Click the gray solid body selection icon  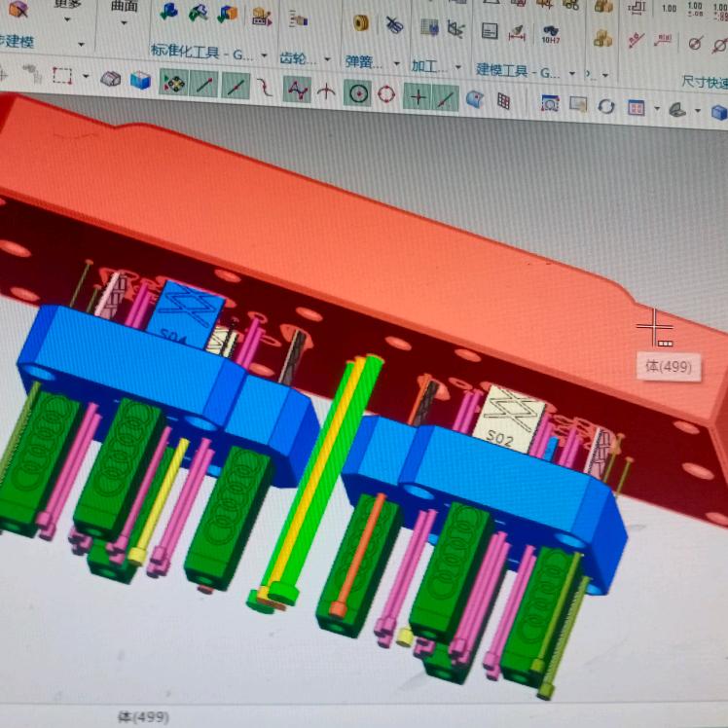[111, 79]
